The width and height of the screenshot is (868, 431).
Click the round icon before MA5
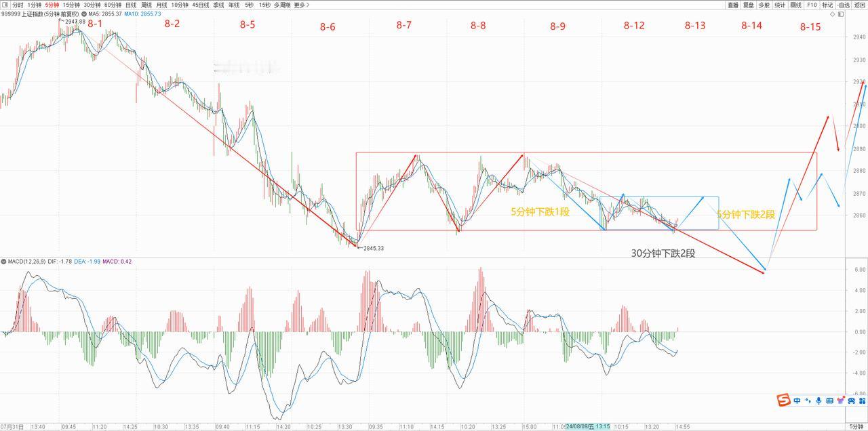pyautogui.click(x=84, y=14)
